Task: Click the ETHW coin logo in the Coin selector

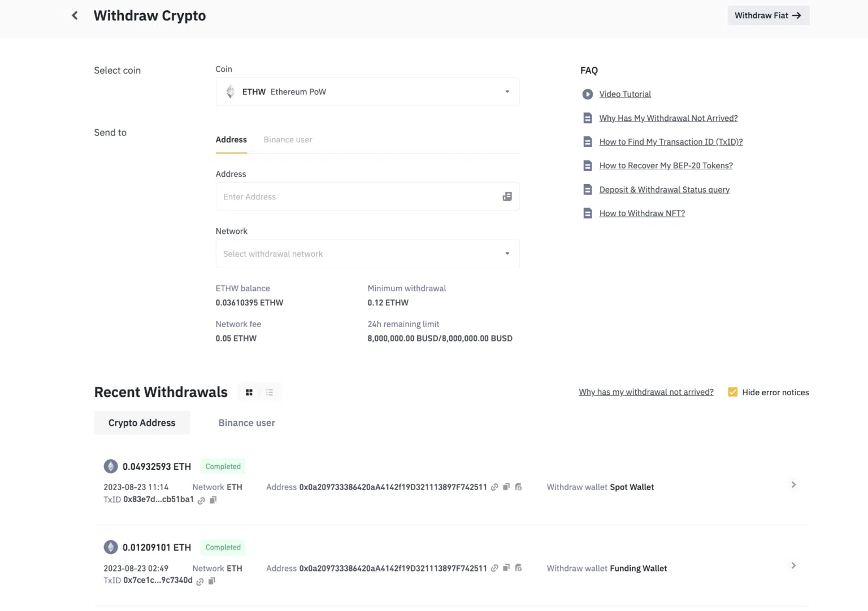Action: [231, 91]
